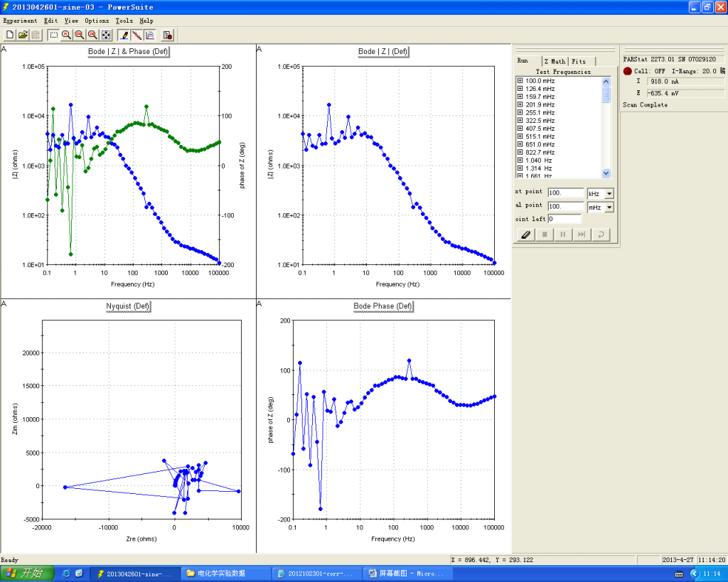
Task: Expand the 515.1 mHz frequency node
Action: [520, 136]
